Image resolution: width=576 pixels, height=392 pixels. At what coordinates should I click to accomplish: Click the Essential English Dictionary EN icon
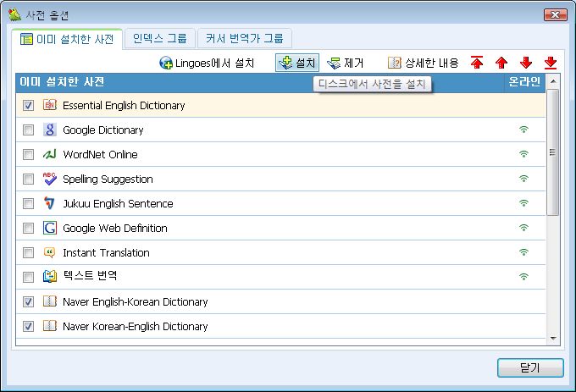[x=50, y=105]
